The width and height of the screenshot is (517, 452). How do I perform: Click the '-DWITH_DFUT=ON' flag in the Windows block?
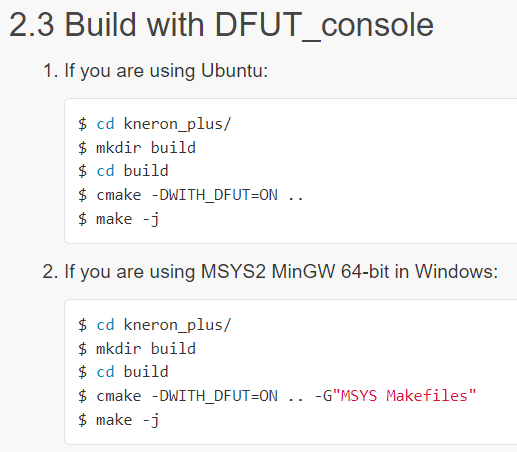click(215, 396)
